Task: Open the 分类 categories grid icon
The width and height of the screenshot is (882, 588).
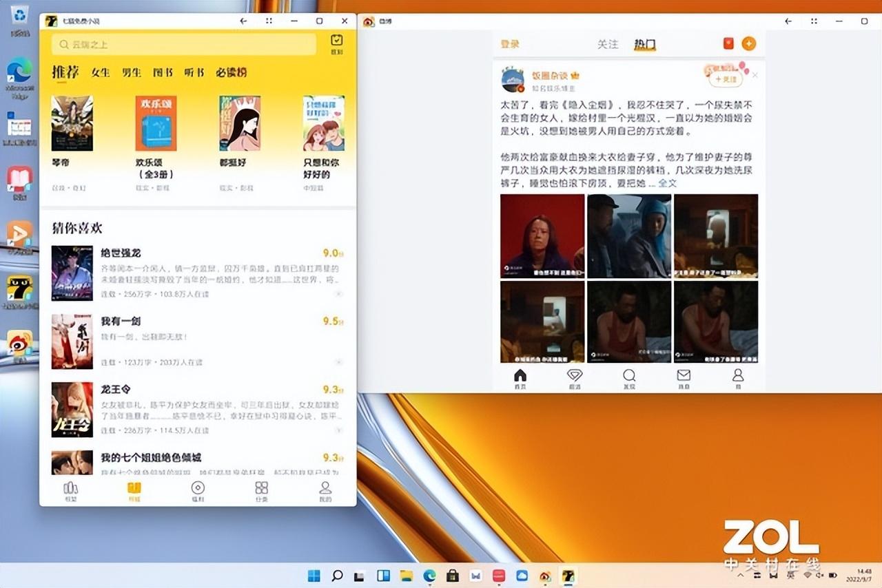Action: coord(261,490)
